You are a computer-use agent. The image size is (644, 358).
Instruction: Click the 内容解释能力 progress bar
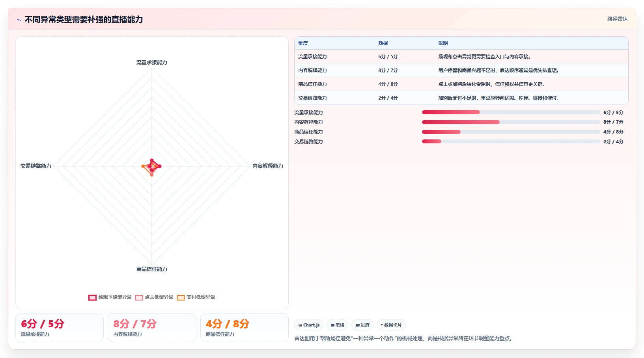[x=511, y=122]
